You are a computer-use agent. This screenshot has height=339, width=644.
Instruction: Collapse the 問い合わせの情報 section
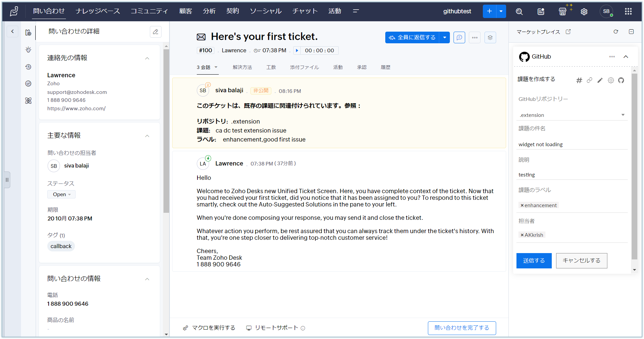tap(147, 279)
